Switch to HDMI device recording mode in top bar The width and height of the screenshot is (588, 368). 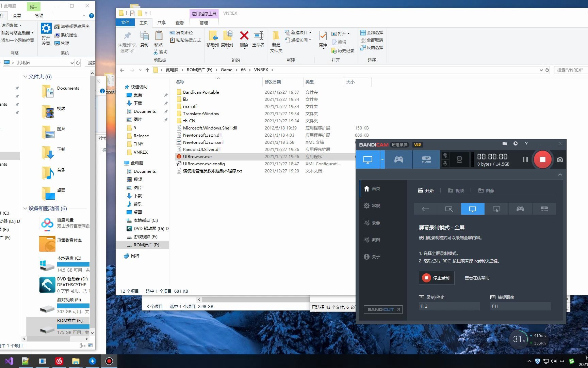[x=426, y=159]
